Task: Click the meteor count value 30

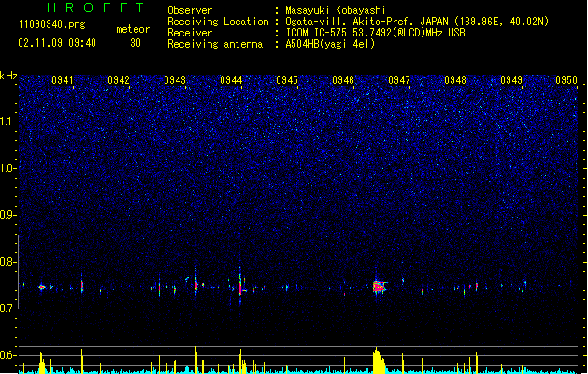Action: [136, 43]
